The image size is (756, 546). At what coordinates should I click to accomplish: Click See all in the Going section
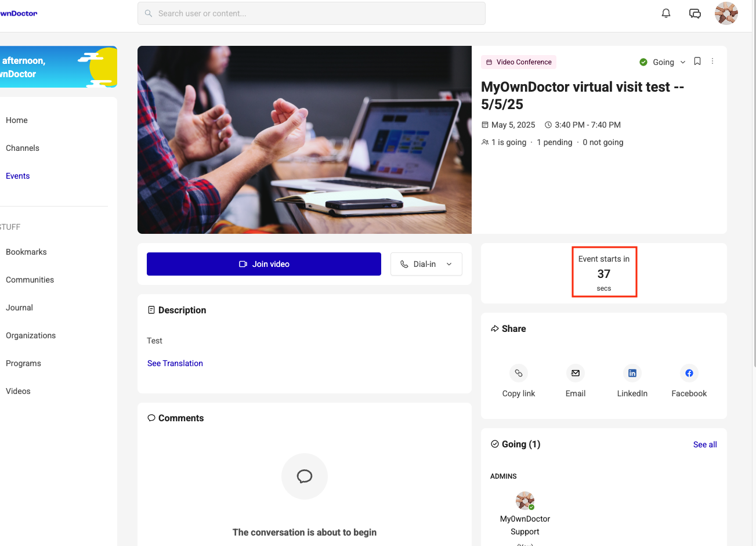coord(705,444)
